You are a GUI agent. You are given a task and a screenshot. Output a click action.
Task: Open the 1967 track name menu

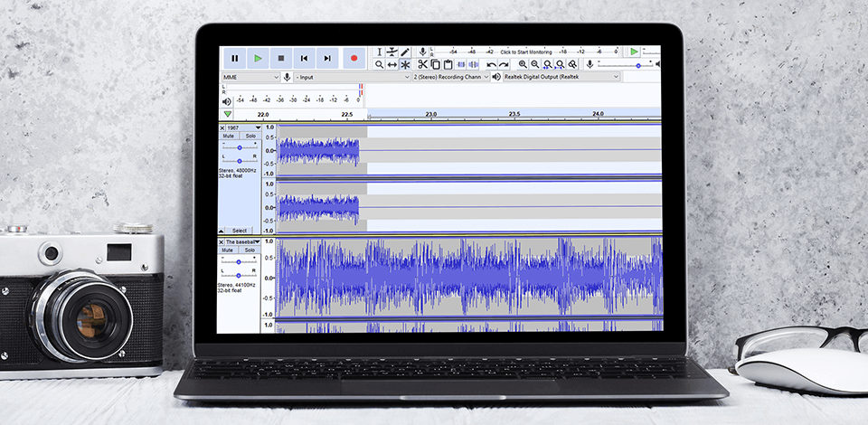(x=243, y=128)
